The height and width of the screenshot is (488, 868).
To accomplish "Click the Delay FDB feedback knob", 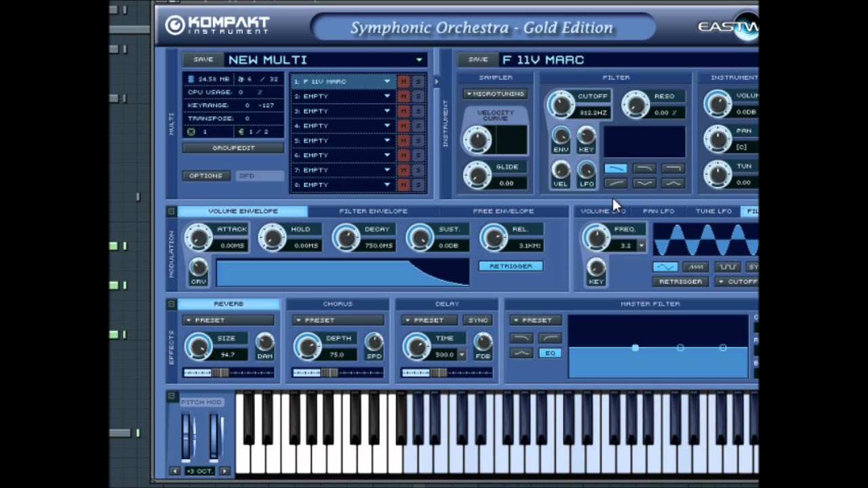I will click(482, 342).
